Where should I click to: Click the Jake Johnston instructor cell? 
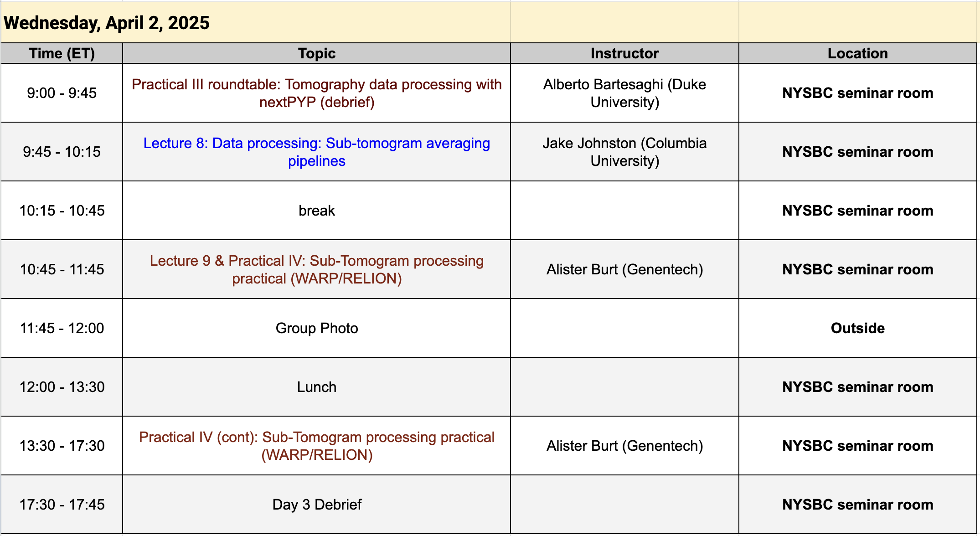point(625,152)
